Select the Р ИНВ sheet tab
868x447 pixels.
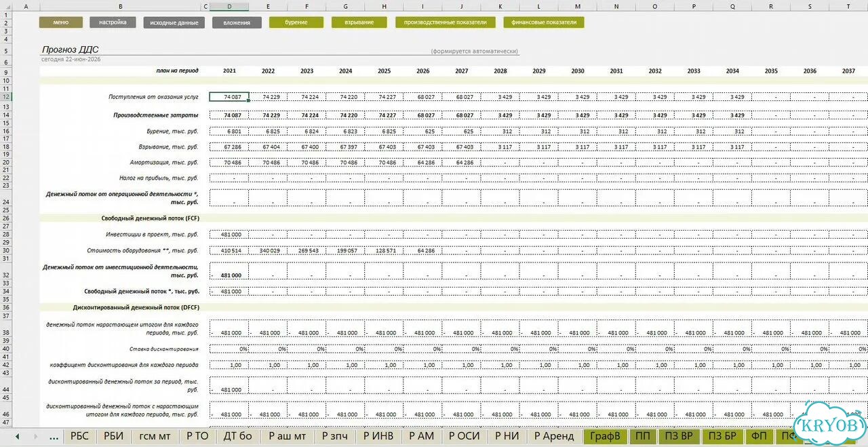pyautogui.click(x=378, y=436)
